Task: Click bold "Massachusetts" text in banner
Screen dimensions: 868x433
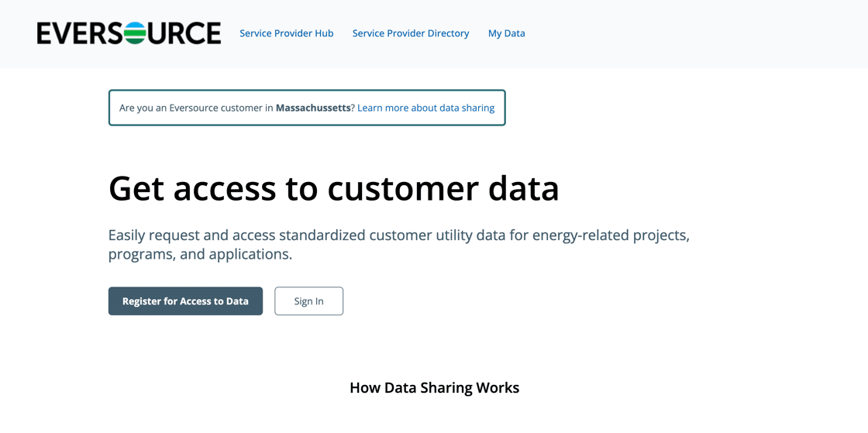Action: click(x=313, y=108)
